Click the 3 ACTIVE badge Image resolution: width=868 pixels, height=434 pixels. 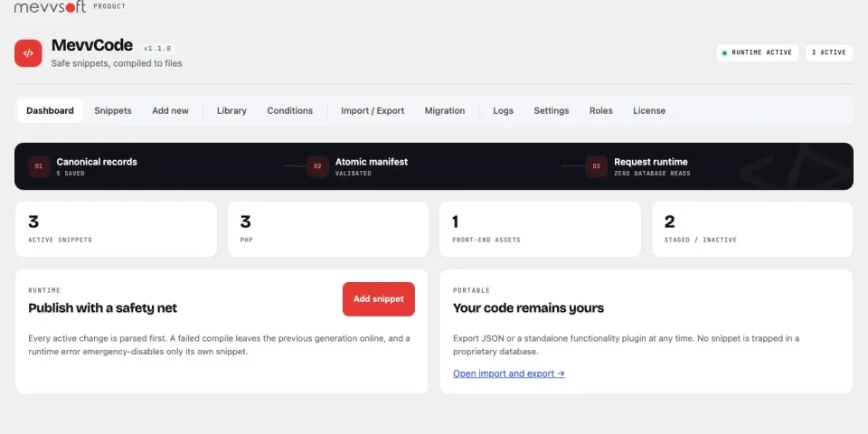(x=829, y=52)
